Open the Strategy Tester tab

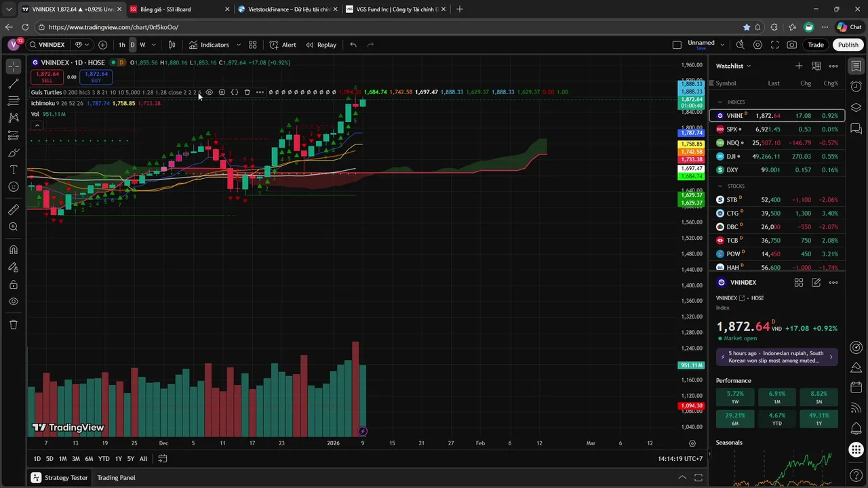coord(60,478)
